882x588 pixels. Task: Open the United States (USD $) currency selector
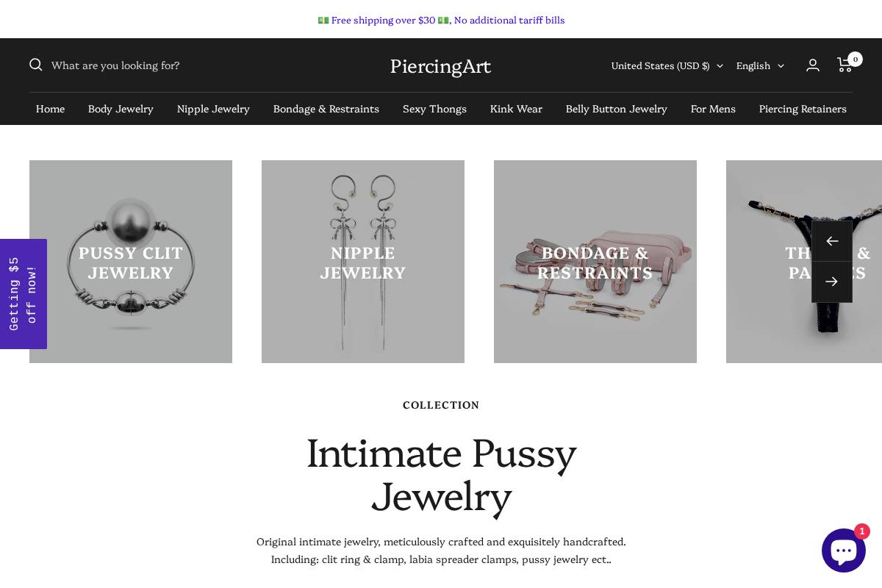(665, 65)
